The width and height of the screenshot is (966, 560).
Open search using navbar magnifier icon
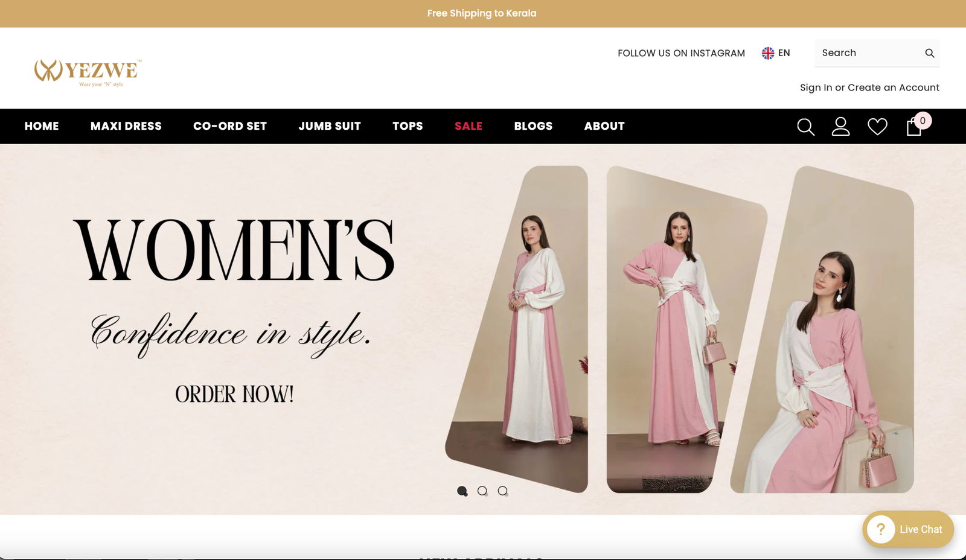point(805,127)
